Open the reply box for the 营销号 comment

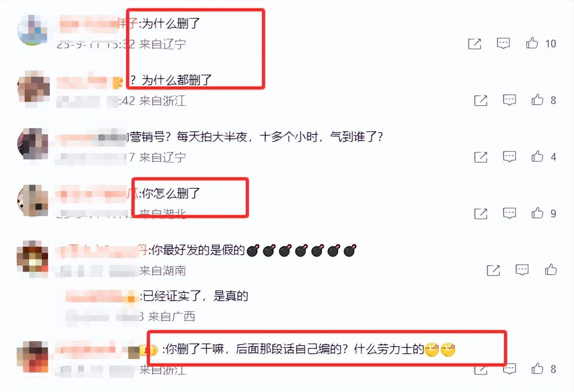click(x=509, y=156)
